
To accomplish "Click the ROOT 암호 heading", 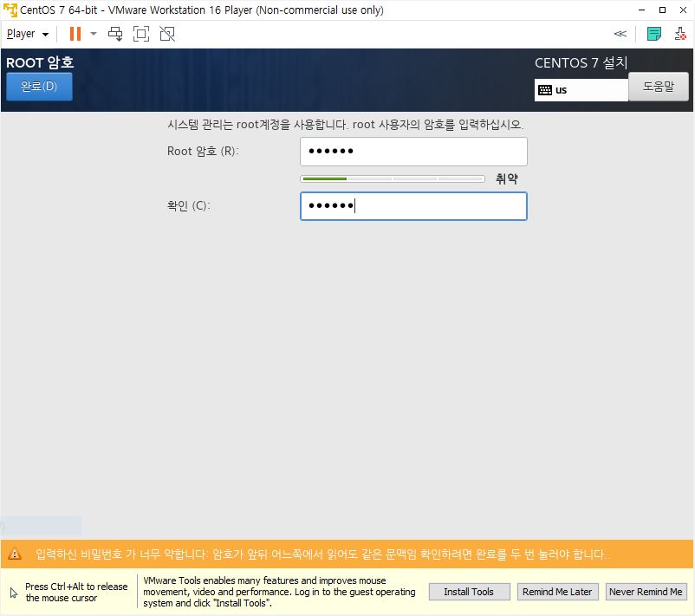I will (x=40, y=62).
